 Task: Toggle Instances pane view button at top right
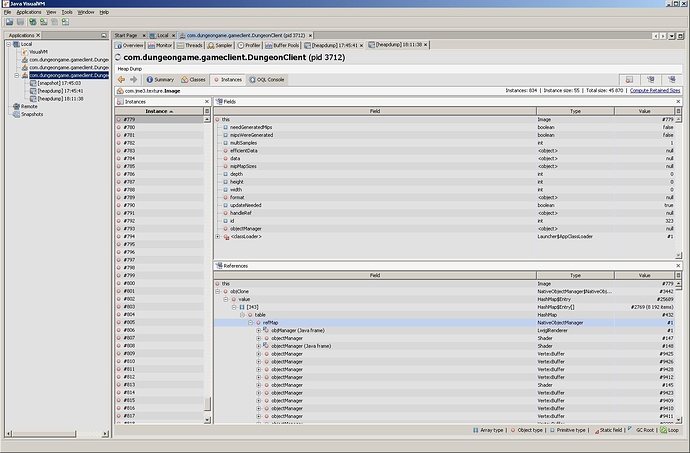[630, 79]
